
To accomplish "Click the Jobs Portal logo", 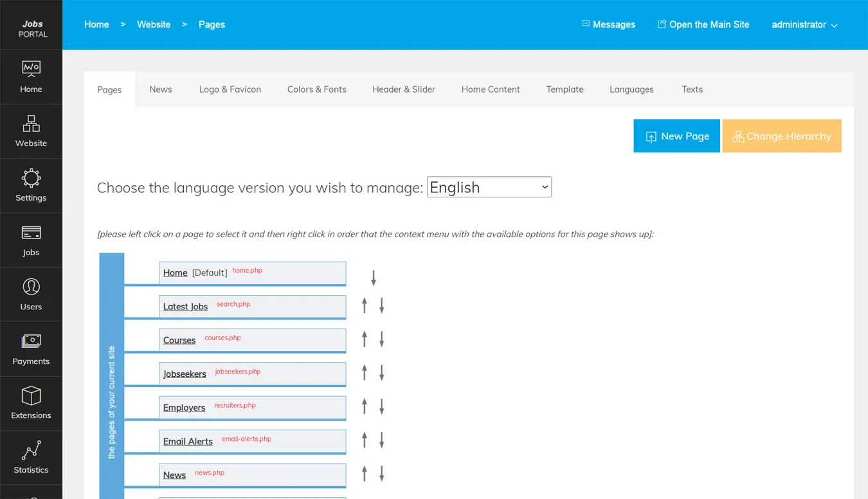I will click(x=32, y=28).
